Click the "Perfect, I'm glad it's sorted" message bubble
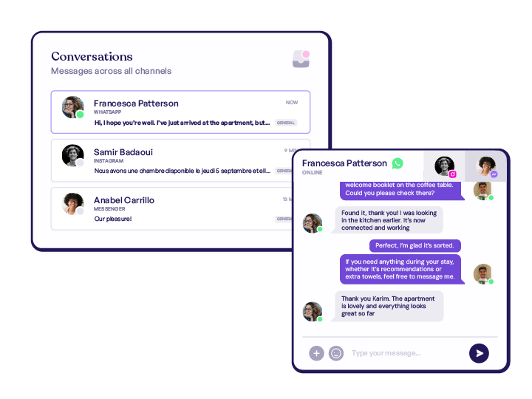 point(415,245)
